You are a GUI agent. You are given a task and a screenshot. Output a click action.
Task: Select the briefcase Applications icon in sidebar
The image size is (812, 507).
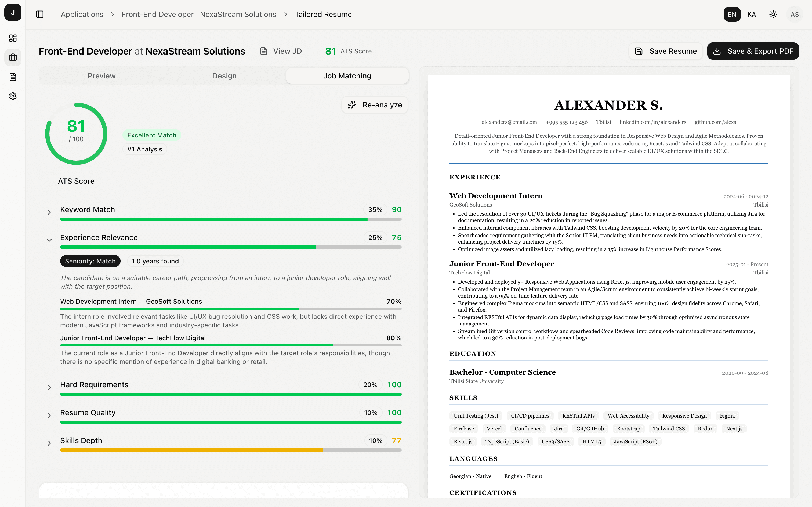click(x=13, y=57)
